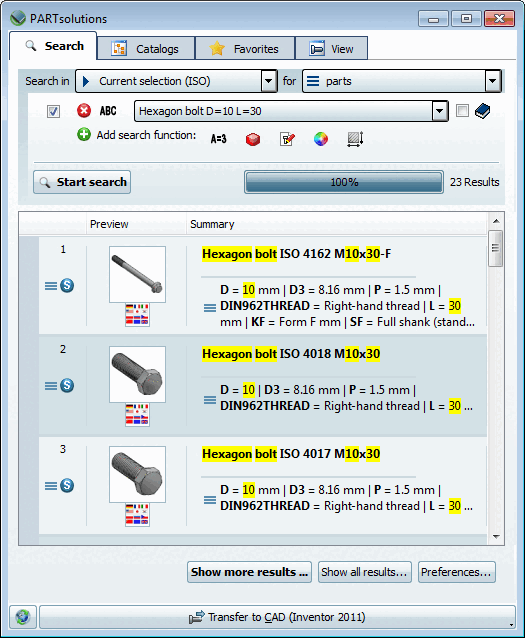Minimize the PARTsolutions window
This screenshot has height=638, width=525.
pyautogui.click(x=433, y=19)
